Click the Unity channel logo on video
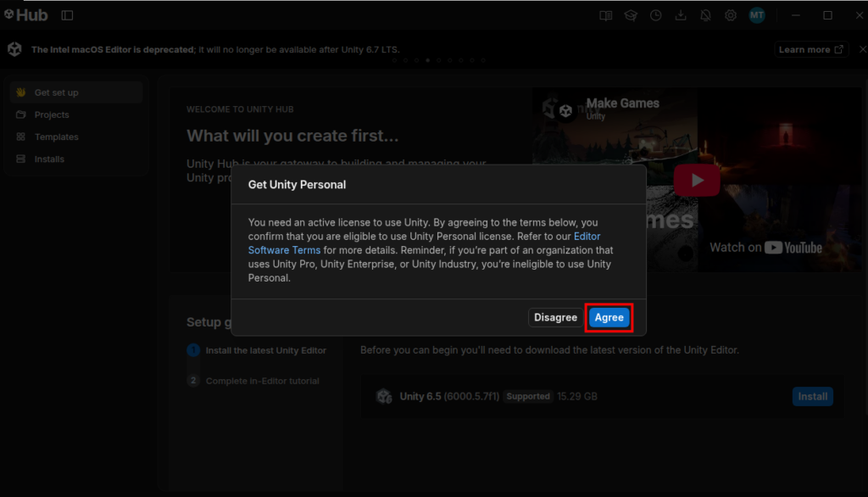Viewport: 868px width, 497px height. (565, 111)
